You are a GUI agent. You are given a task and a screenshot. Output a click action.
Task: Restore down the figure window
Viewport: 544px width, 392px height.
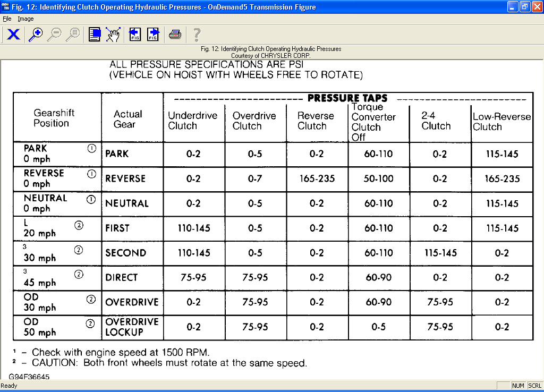[x=525, y=6]
